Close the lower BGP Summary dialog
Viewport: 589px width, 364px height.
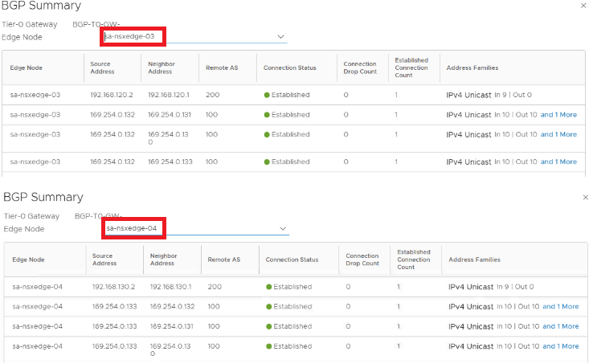click(x=584, y=198)
